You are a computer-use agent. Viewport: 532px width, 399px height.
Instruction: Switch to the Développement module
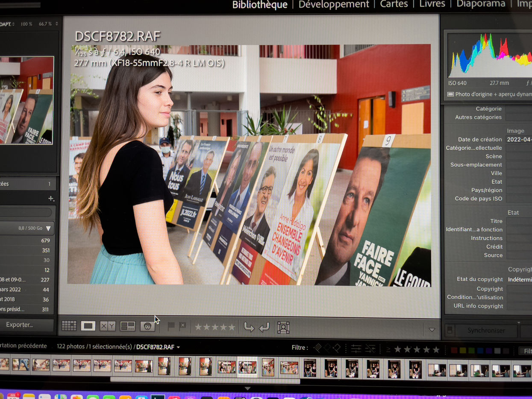point(333,5)
